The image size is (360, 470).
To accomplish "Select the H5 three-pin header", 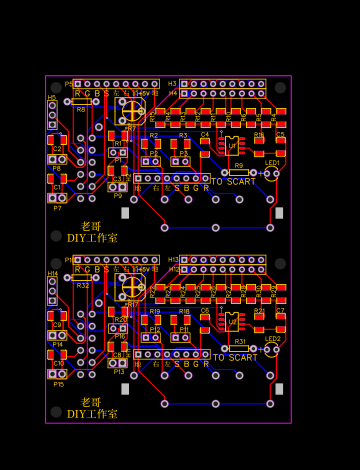I will tap(52, 115).
